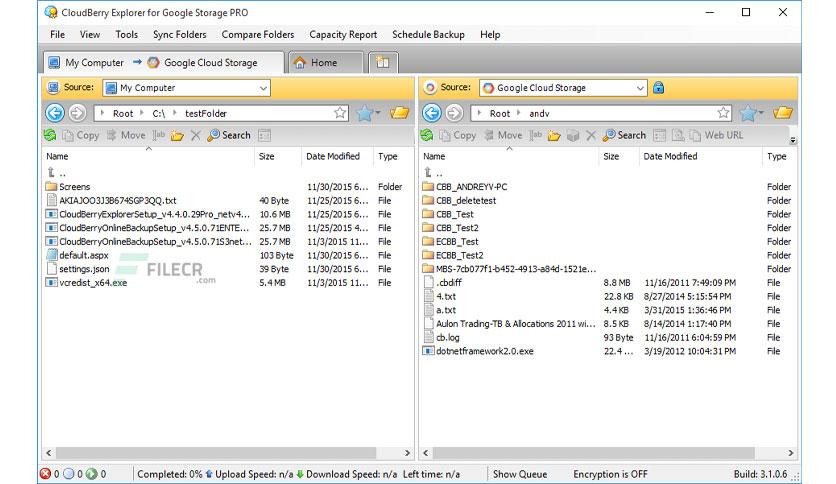836x484 pixels.
Task: Bookmark the andv path with the star outline
Action: coord(723,113)
